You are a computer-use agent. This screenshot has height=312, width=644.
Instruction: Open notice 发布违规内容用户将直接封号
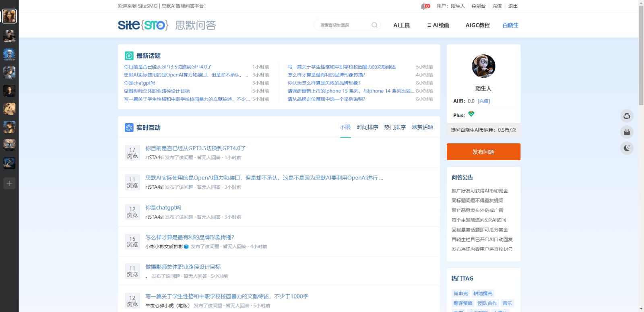click(482, 249)
